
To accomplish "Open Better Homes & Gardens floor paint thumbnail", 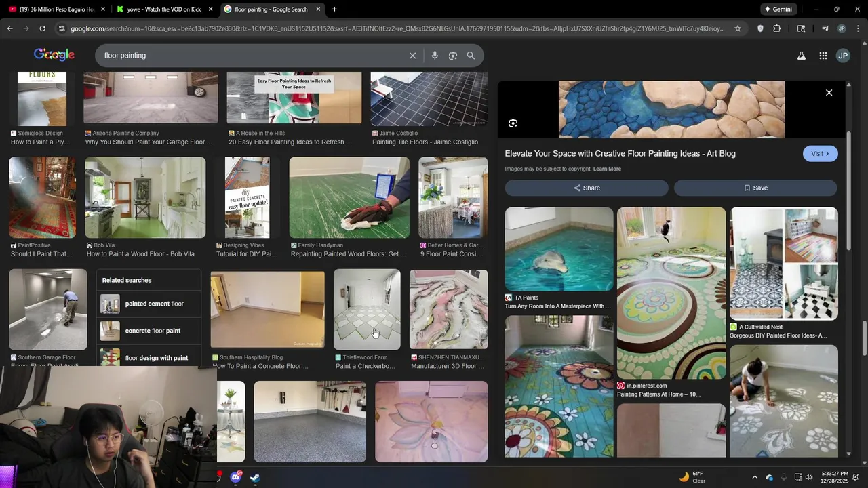I will tap(453, 198).
